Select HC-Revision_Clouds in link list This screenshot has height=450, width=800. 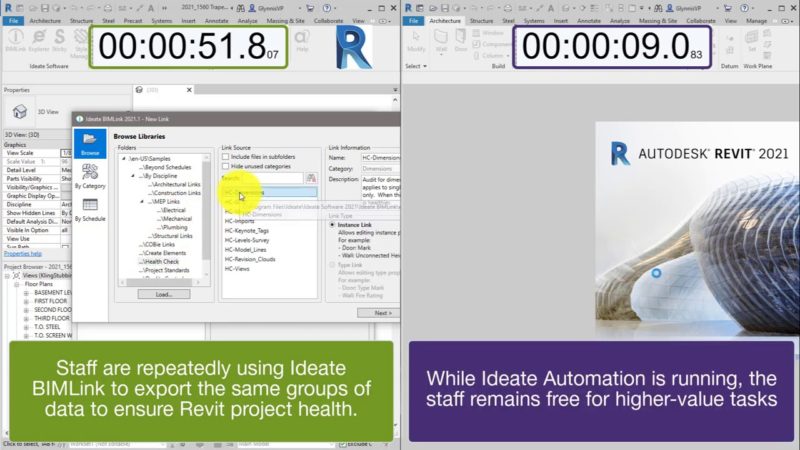tap(250, 259)
